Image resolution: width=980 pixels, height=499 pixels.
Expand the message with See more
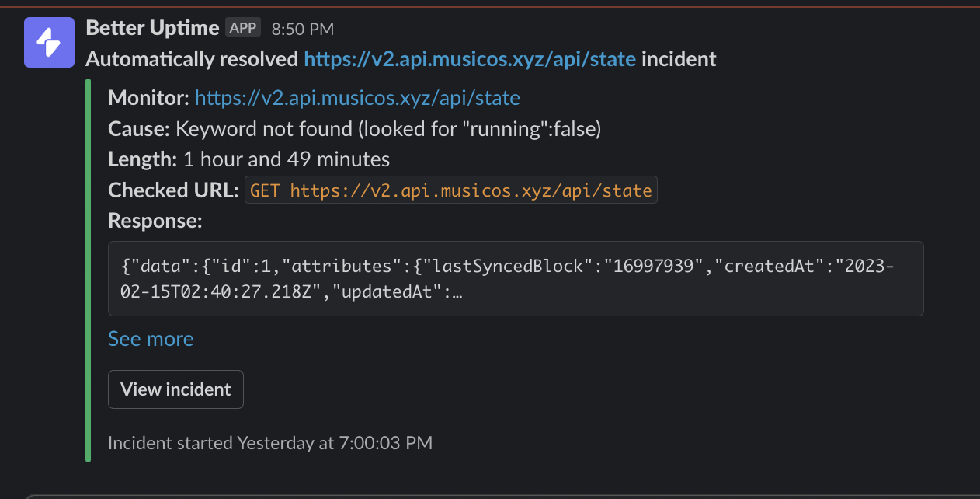pos(151,339)
